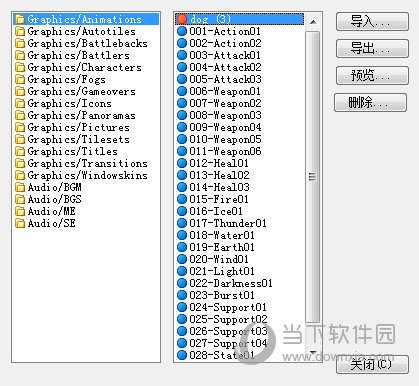The image size is (419, 386).
Task: Click the file list scrollbar thumb
Action: pyautogui.click(x=313, y=177)
